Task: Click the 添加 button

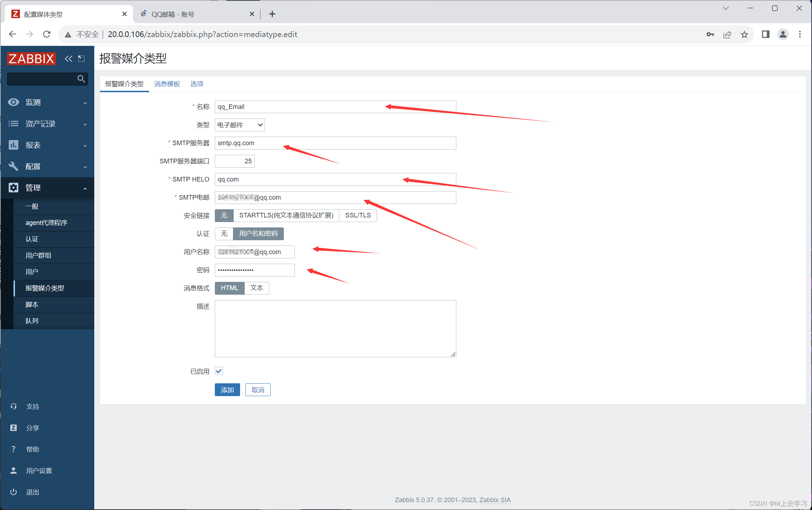Action: pyautogui.click(x=227, y=390)
